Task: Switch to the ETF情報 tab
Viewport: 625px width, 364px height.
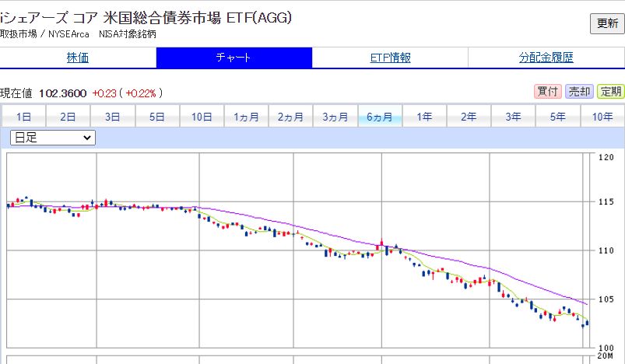Action: click(x=390, y=58)
